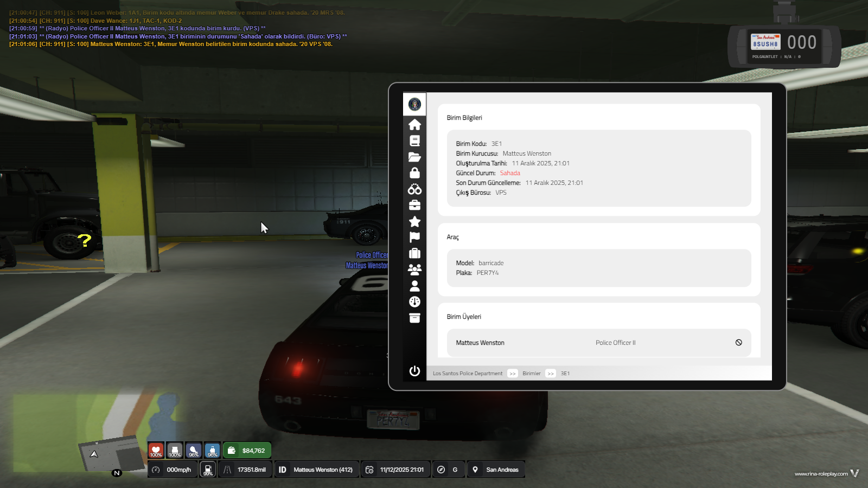
Task: Select the Matteus Wenston unit member row
Action: [x=599, y=343]
